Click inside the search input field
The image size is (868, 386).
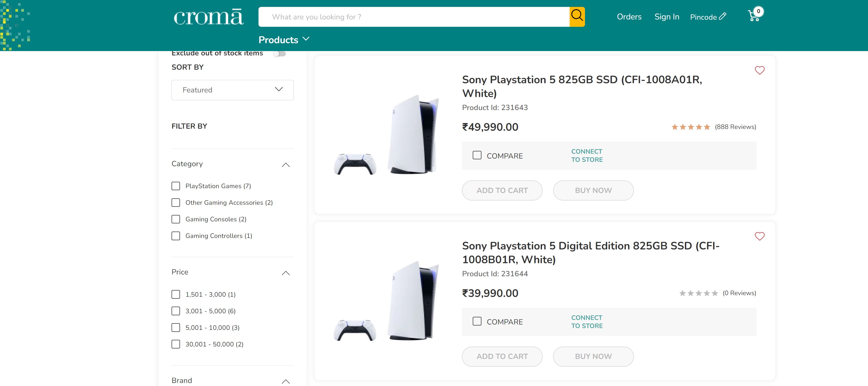404,17
